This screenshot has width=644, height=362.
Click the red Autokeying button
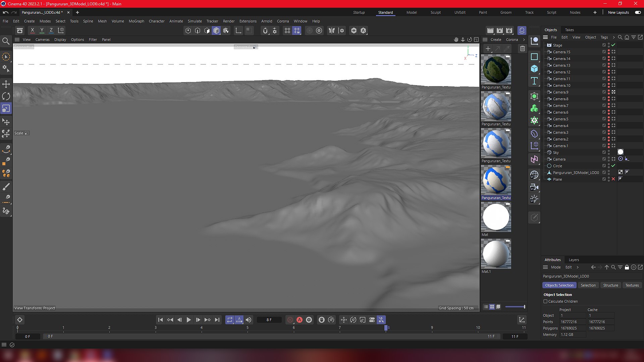(300, 320)
